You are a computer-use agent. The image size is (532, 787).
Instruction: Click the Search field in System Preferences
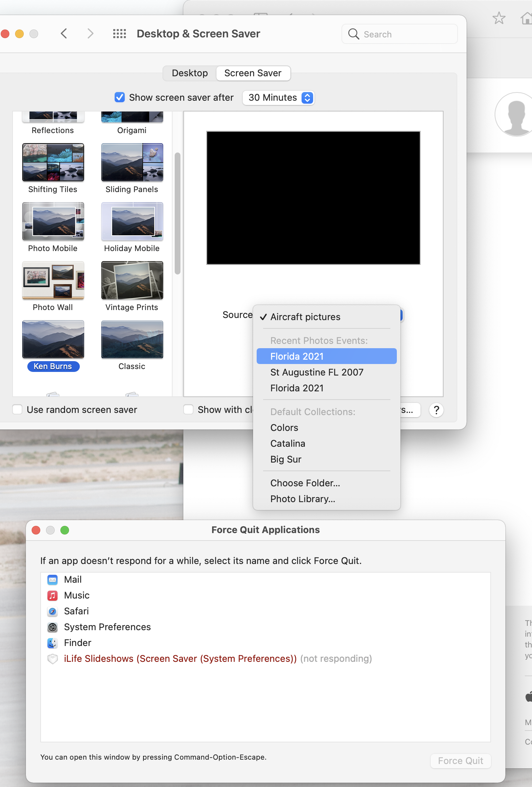[x=399, y=34]
